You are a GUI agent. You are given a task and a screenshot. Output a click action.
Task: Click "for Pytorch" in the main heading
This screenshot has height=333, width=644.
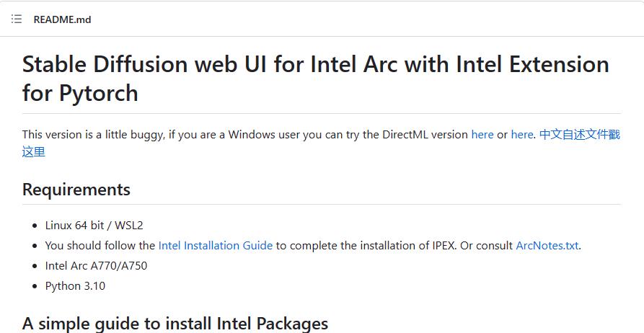click(x=80, y=93)
